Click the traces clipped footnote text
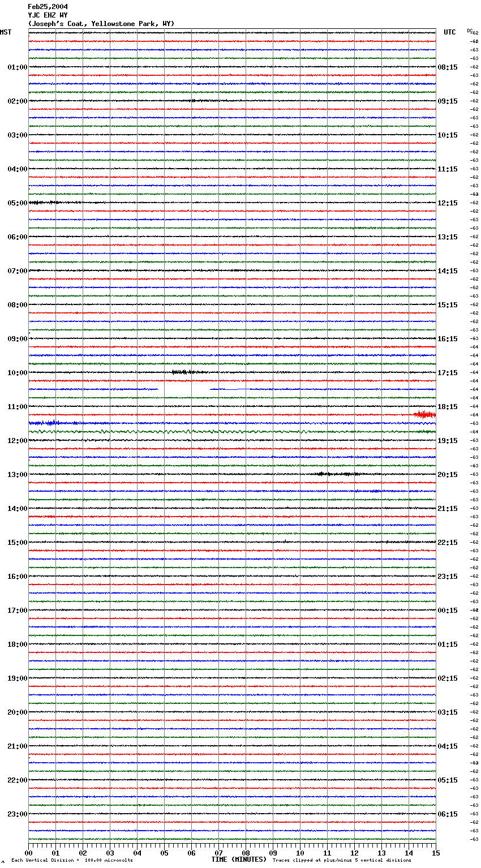 pyautogui.click(x=342, y=861)
